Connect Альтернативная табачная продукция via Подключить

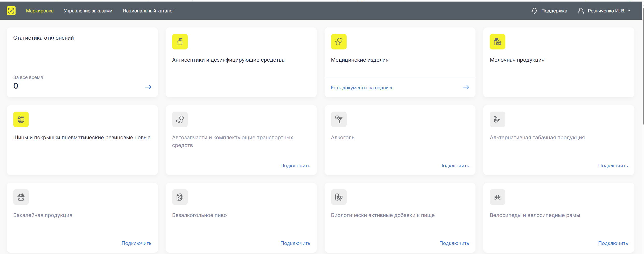click(x=613, y=165)
